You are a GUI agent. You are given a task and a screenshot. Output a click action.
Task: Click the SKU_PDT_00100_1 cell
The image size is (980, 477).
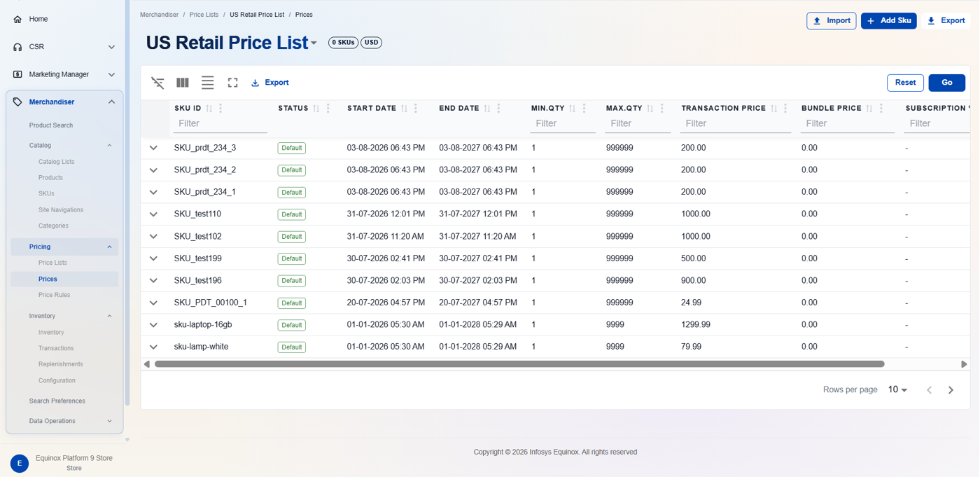point(211,303)
